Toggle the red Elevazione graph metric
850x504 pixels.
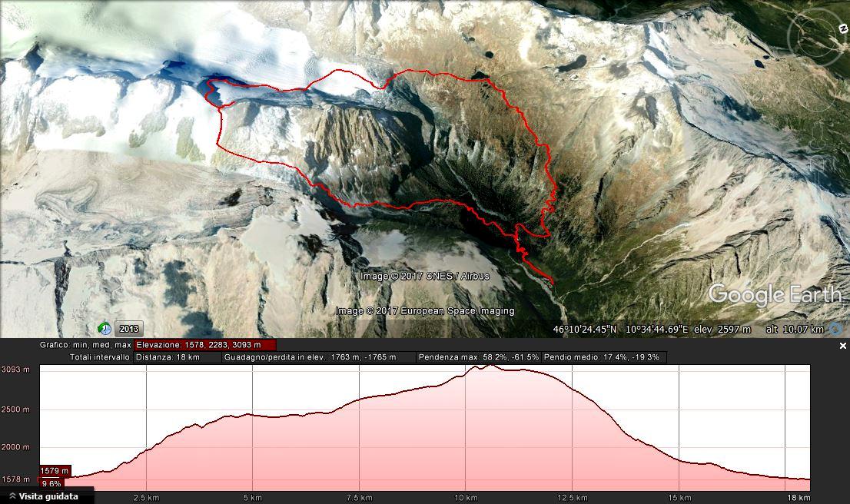pos(204,345)
